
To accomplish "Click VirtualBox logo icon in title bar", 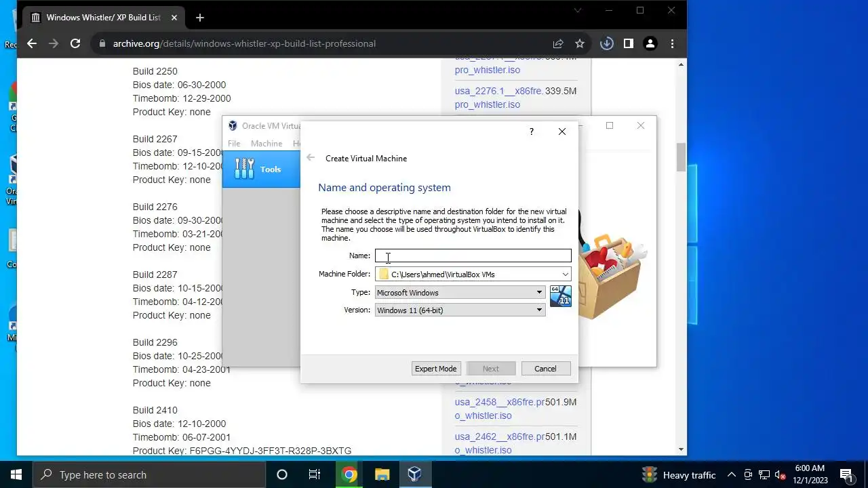I will coord(233,125).
